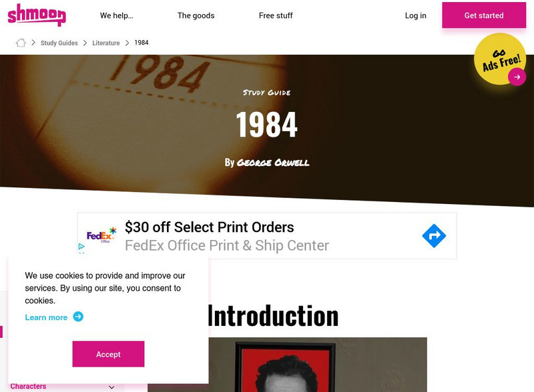Screen dimensions: 534x392
Task: Click the Log in link
Action: pyautogui.click(x=415, y=15)
